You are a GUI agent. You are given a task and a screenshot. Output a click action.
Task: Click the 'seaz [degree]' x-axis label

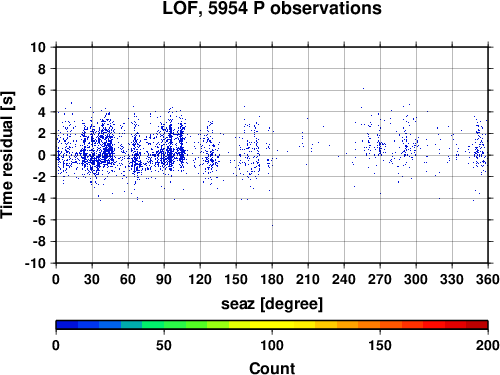point(272,304)
